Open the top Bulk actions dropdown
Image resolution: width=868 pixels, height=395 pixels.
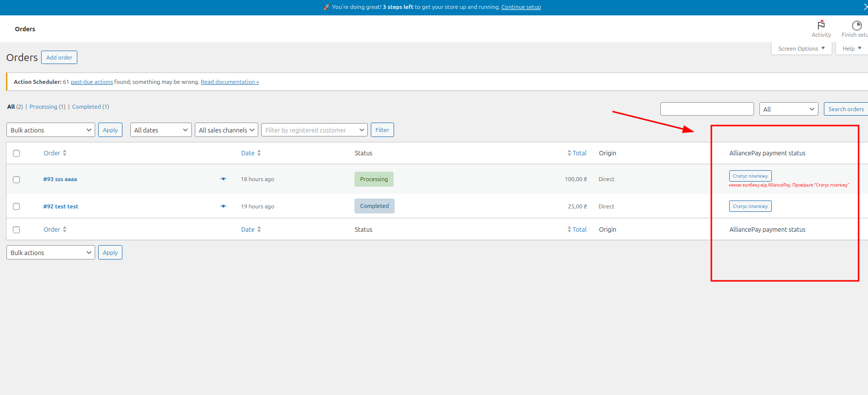point(51,130)
